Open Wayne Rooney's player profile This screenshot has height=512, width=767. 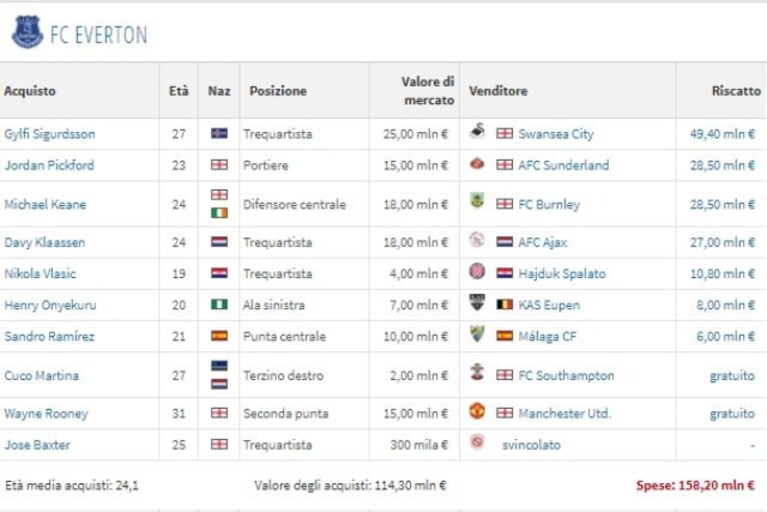[x=46, y=414]
